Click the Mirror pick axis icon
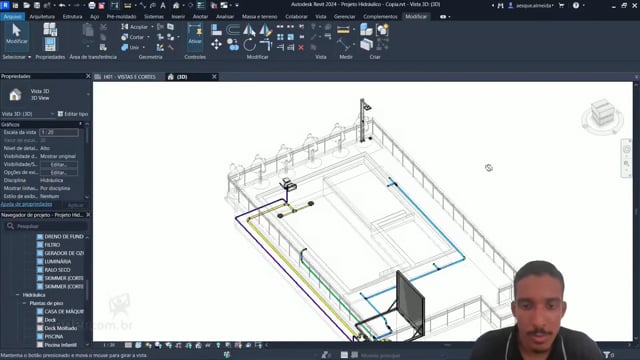This screenshot has height=360, width=640. click(249, 29)
